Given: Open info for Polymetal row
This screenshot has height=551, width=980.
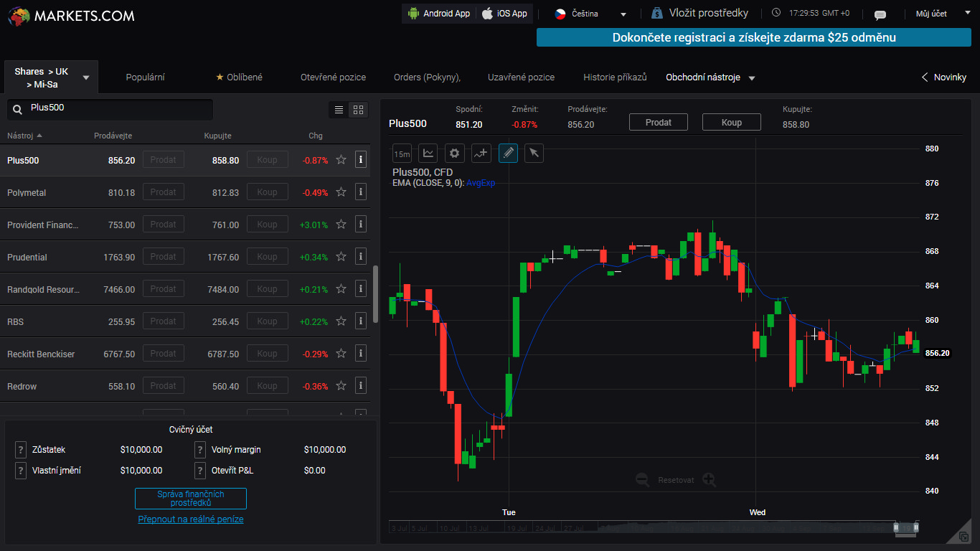Looking at the screenshot, I should (361, 192).
